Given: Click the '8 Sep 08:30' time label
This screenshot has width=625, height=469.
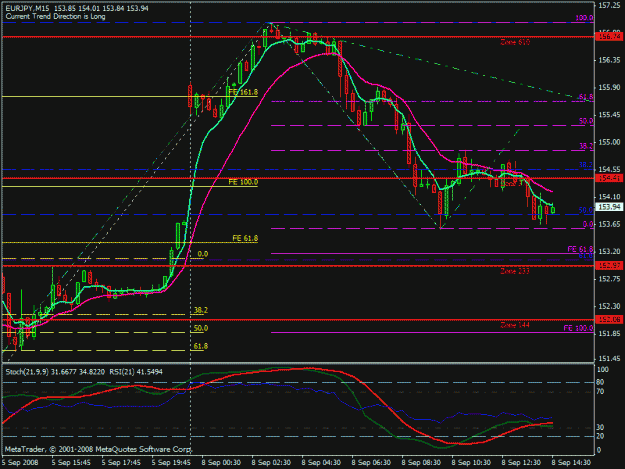Looking at the screenshot, I should (x=421, y=462).
